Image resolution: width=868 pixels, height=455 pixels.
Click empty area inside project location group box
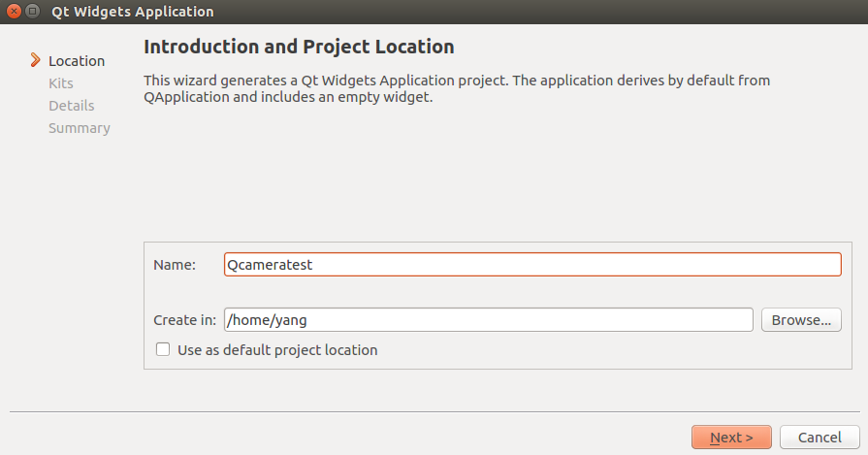pos(609,351)
